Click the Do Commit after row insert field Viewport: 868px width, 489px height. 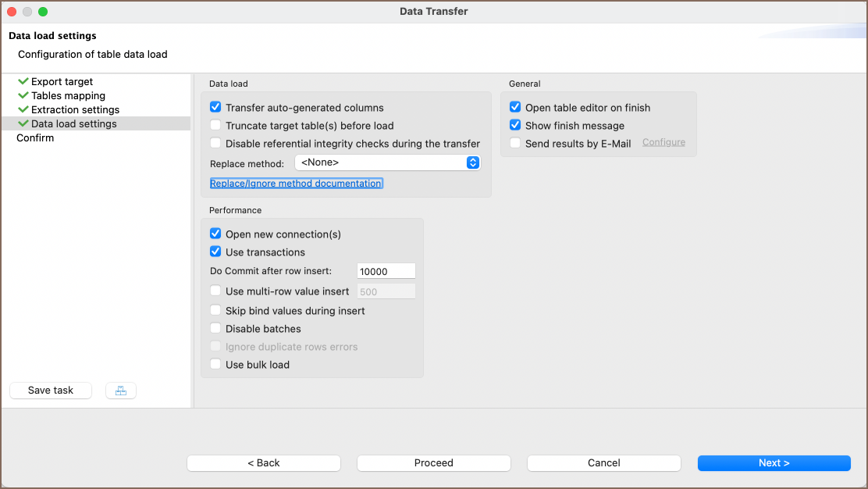tap(386, 271)
